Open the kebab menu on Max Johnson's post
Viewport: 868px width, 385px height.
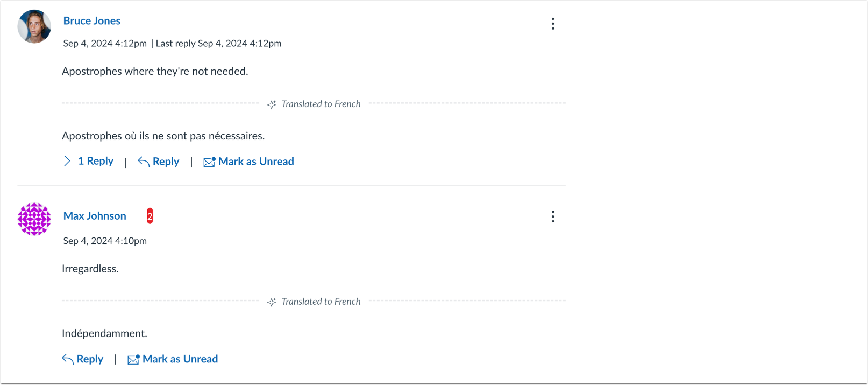click(x=553, y=216)
